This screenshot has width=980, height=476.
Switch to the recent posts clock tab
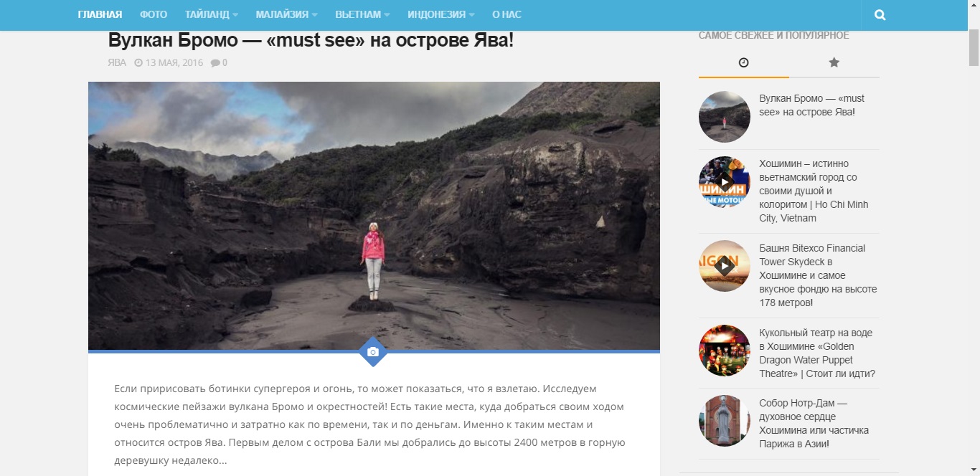pyautogui.click(x=743, y=63)
